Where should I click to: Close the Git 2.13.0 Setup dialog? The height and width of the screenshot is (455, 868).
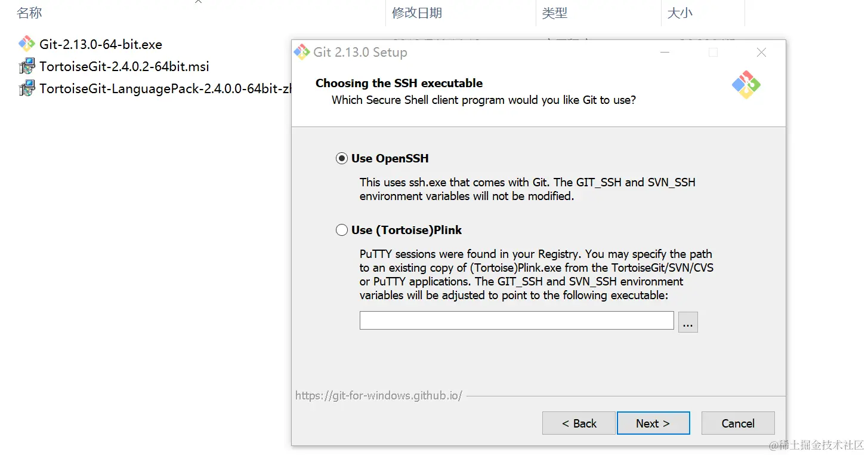click(x=761, y=53)
